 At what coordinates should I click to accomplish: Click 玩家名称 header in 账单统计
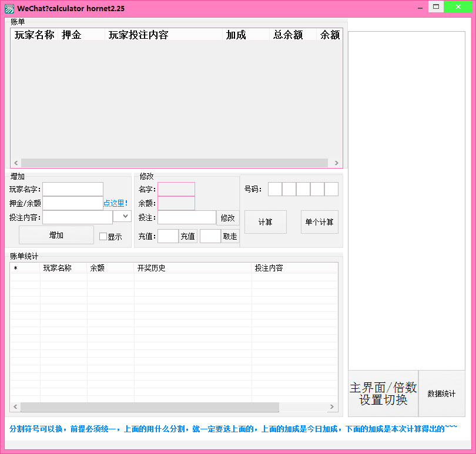click(63, 268)
